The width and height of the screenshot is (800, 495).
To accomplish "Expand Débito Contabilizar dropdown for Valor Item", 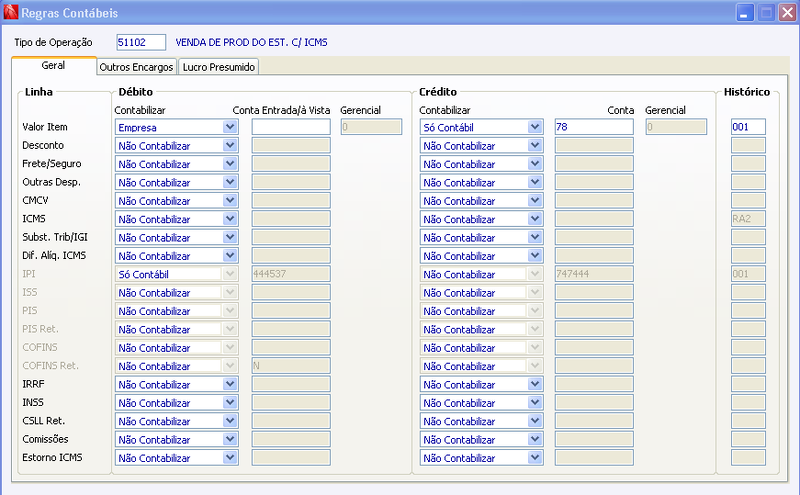I will 230,127.
